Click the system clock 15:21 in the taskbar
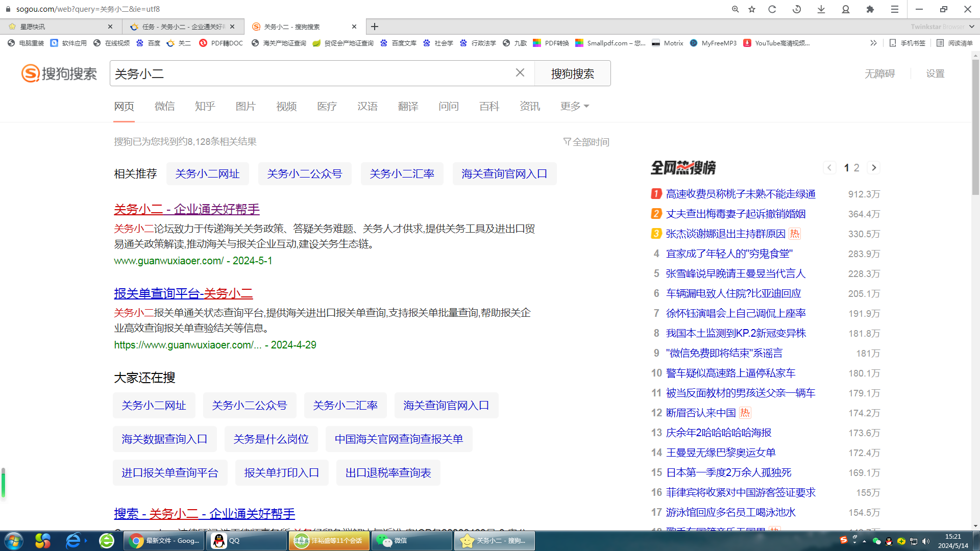Screen dimensions: 980x551 (x=953, y=537)
